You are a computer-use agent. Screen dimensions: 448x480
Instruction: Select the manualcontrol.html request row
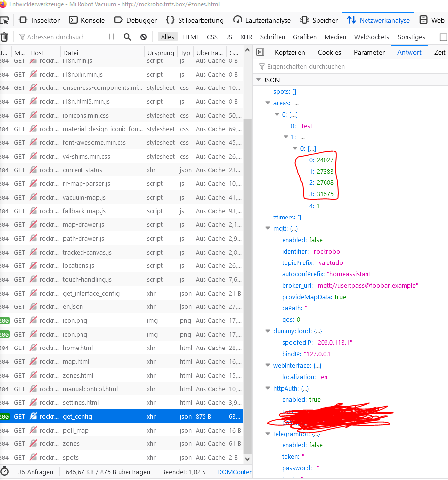(121, 389)
